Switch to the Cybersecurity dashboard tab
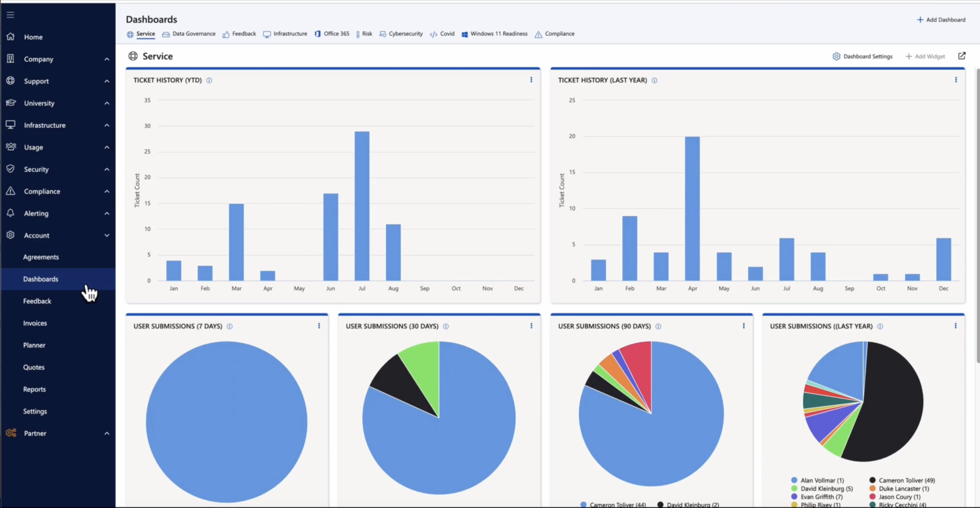The height and width of the screenshot is (508, 980). tap(405, 34)
